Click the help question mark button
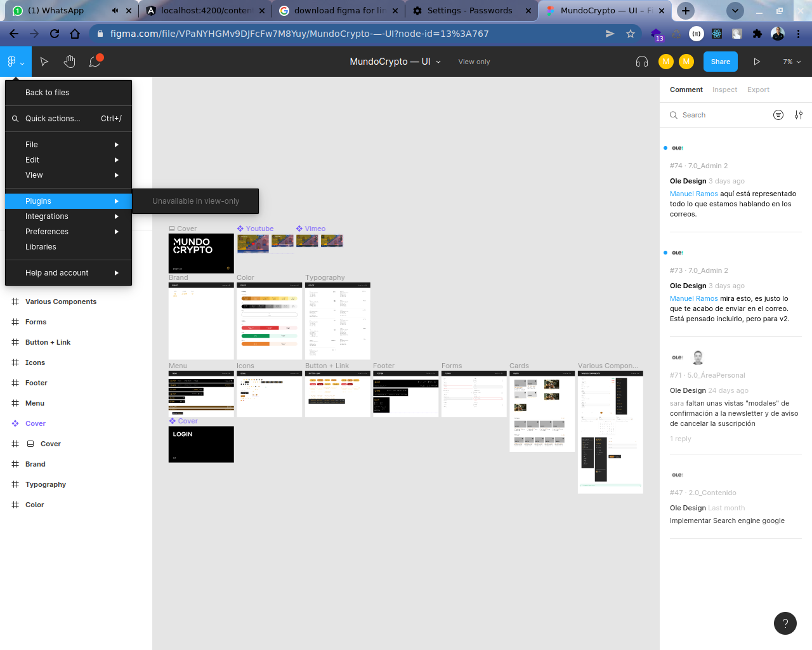 [785, 623]
